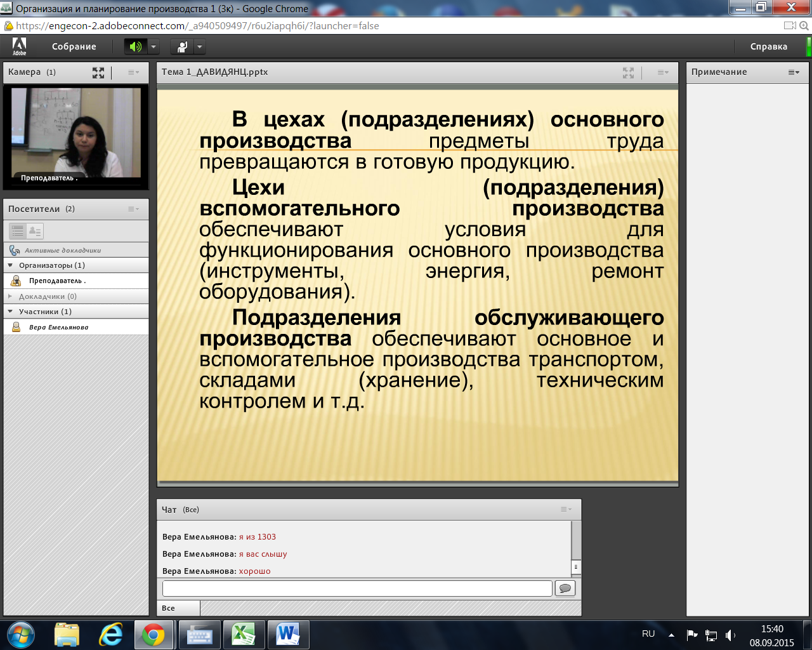812x650 pixels.
Task: Click the network tray icon
Action: pyautogui.click(x=711, y=635)
